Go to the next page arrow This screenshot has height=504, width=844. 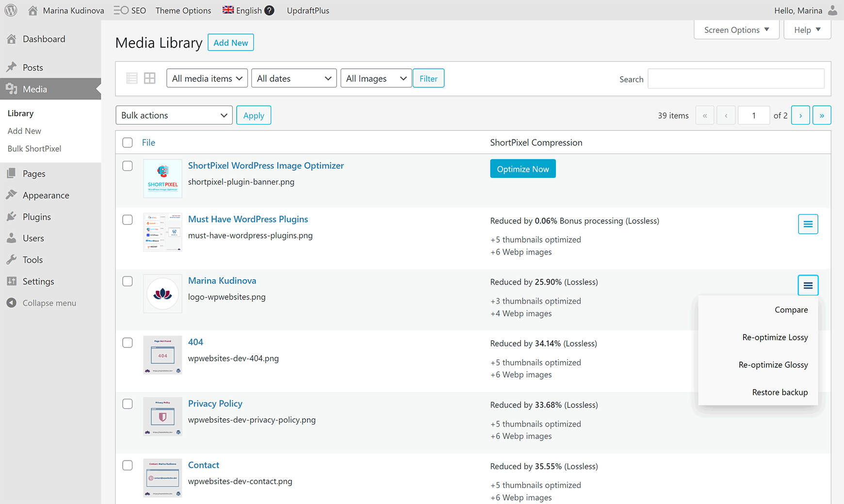pyautogui.click(x=800, y=115)
